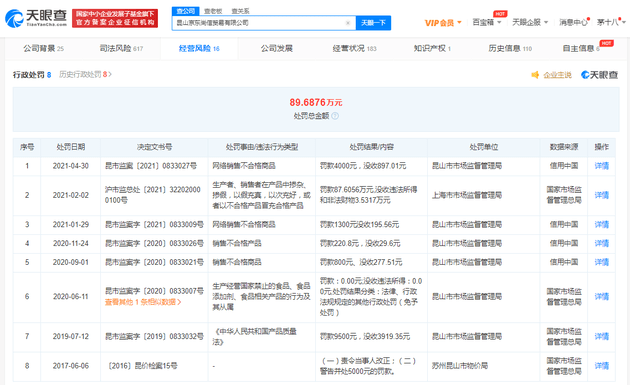
Task: Click the HOT badge above 百宝箱
Action: pos(500,14)
